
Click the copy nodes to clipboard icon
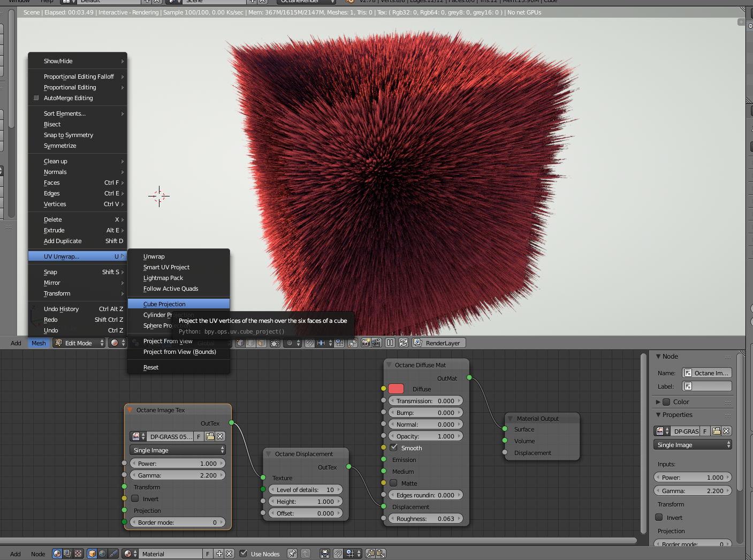click(370, 554)
